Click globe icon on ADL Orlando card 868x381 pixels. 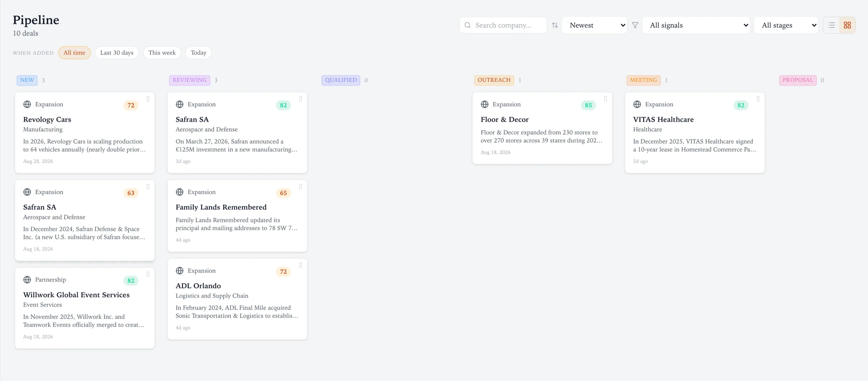point(180,271)
